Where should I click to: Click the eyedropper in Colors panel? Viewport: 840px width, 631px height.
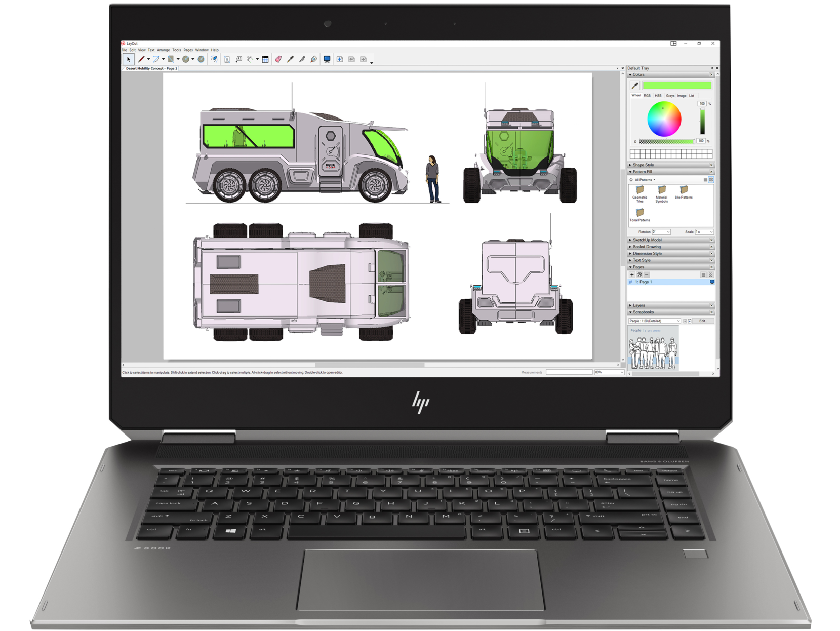pyautogui.click(x=635, y=86)
